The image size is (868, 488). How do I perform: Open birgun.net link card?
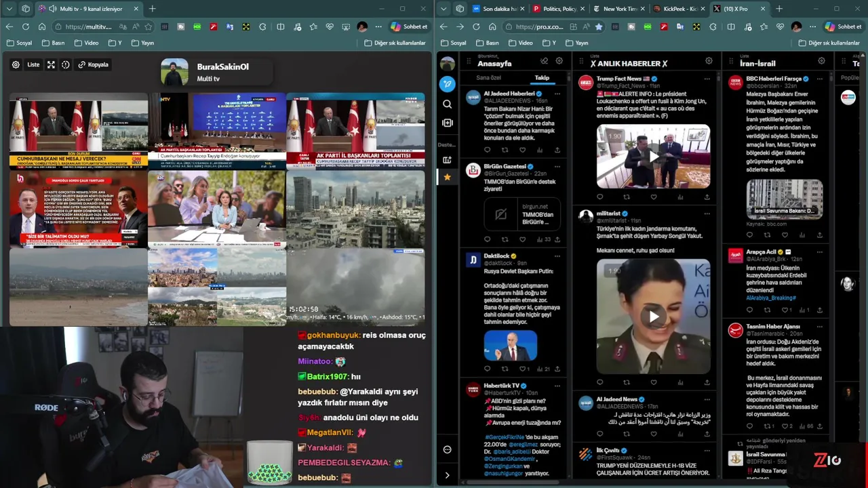click(521, 214)
